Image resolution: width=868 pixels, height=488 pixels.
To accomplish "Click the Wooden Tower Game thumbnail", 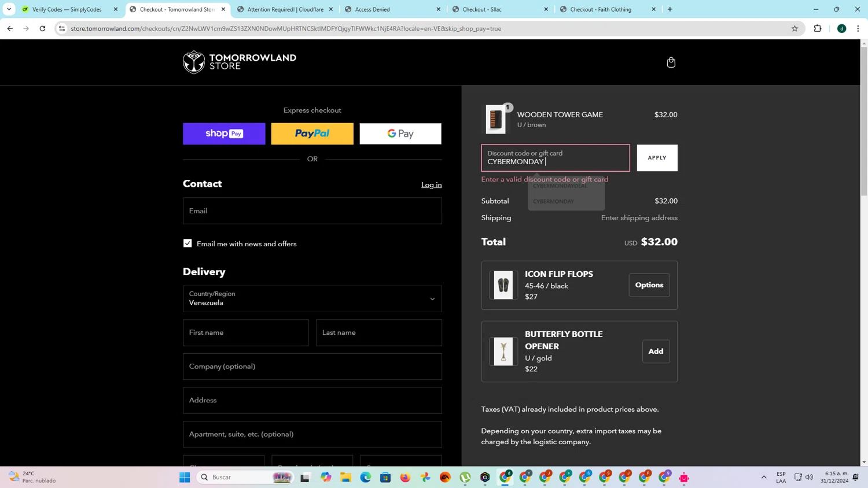I will click(495, 119).
